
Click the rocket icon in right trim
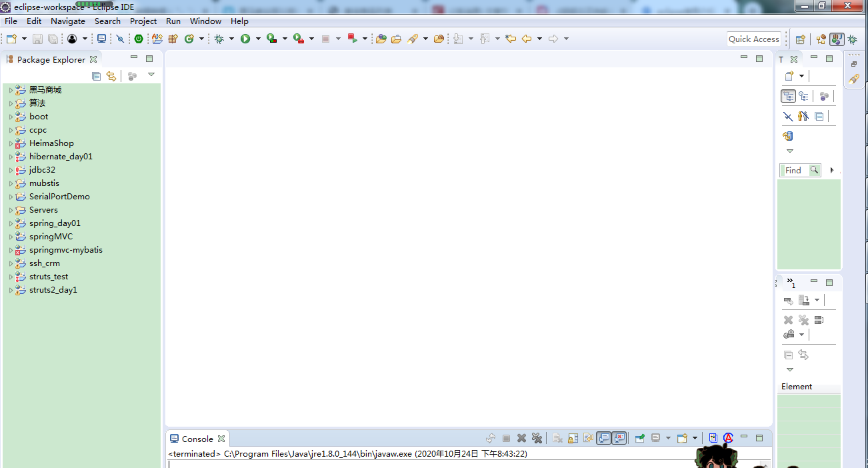854,79
